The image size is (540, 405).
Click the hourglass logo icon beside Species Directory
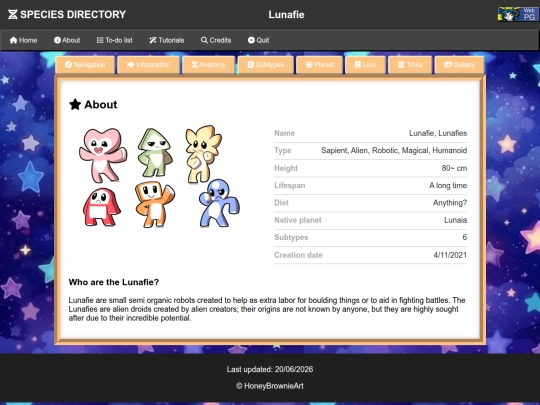[13, 14]
